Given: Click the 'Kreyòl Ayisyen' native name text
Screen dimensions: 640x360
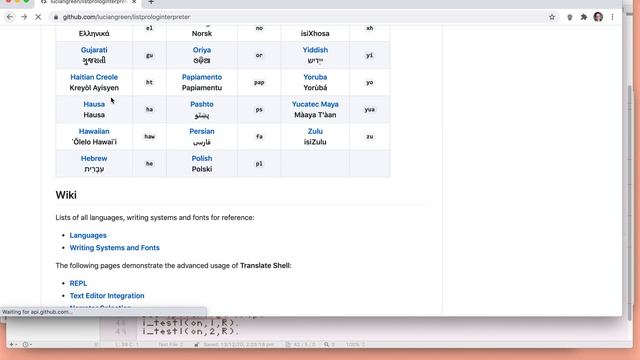Looking at the screenshot, I should 94,88.
